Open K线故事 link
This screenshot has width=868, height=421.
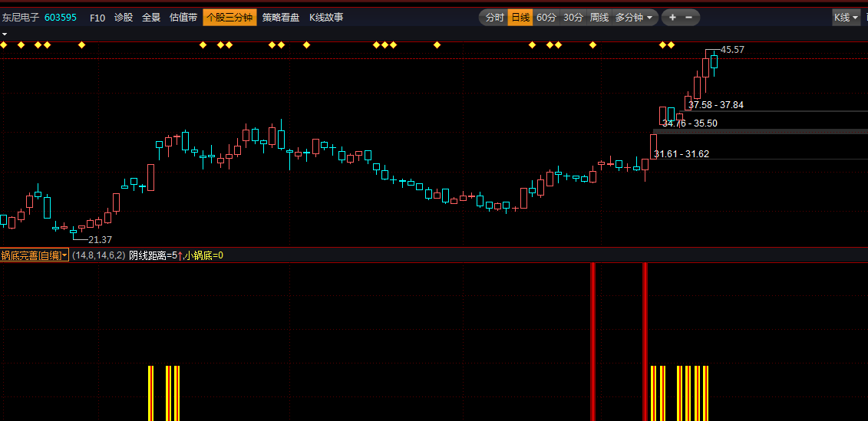pos(326,18)
